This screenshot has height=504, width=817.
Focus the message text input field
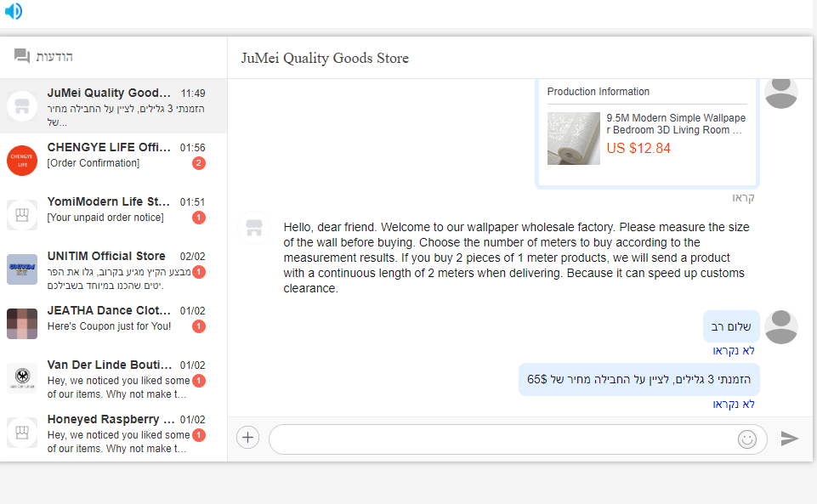pyautogui.click(x=502, y=439)
